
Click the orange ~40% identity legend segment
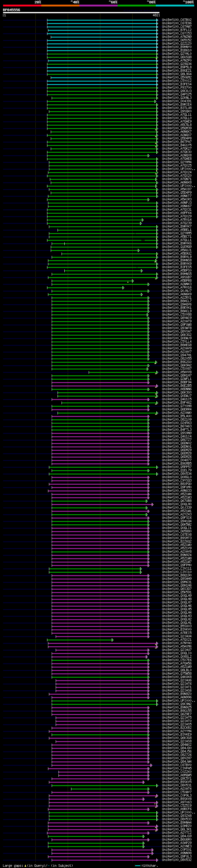coord(60,6)
